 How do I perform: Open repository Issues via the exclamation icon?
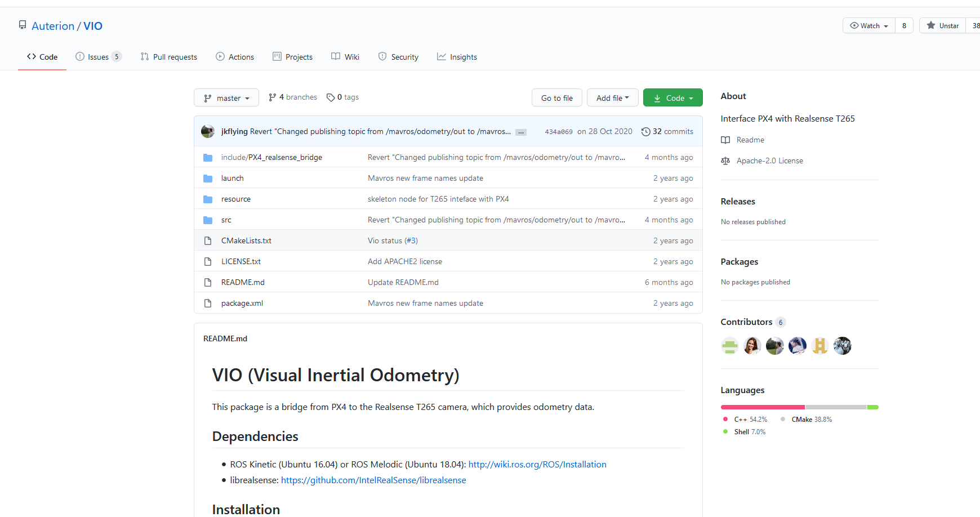[79, 56]
